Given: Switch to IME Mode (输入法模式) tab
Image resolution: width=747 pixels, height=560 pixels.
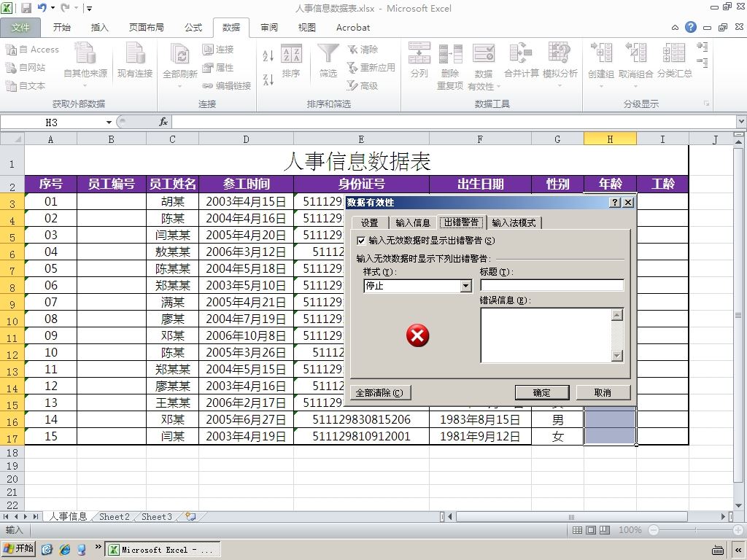Looking at the screenshot, I should pos(514,223).
